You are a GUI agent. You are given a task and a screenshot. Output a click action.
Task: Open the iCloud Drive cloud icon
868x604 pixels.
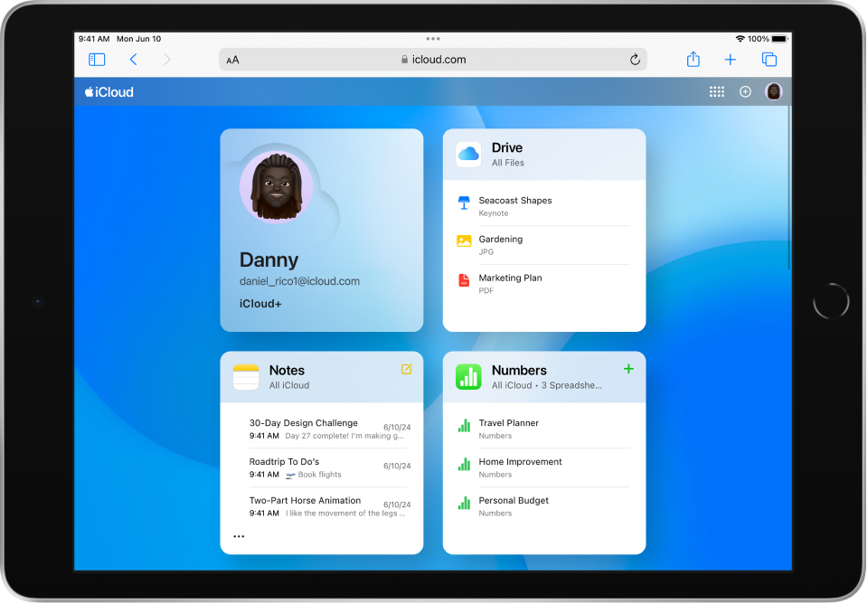[x=468, y=154]
